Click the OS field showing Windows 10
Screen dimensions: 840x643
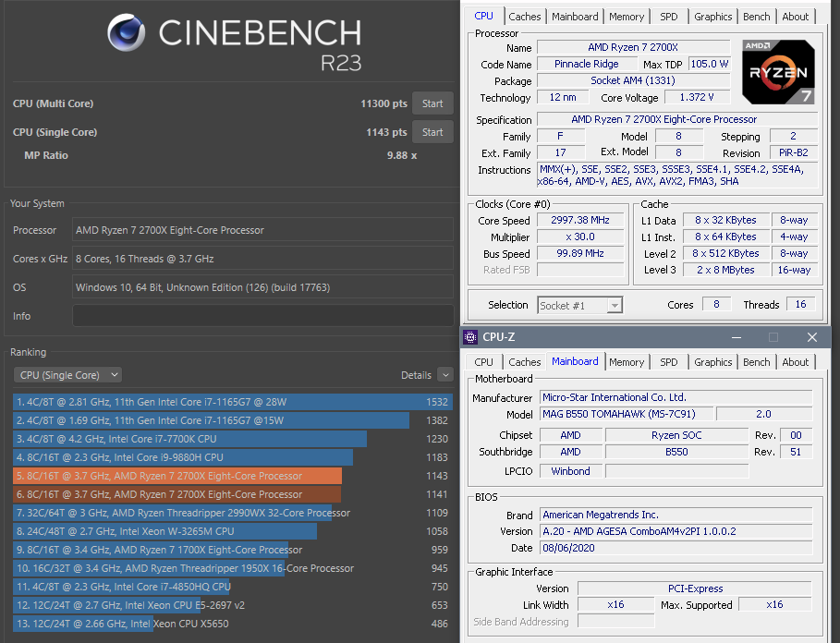pos(263,287)
